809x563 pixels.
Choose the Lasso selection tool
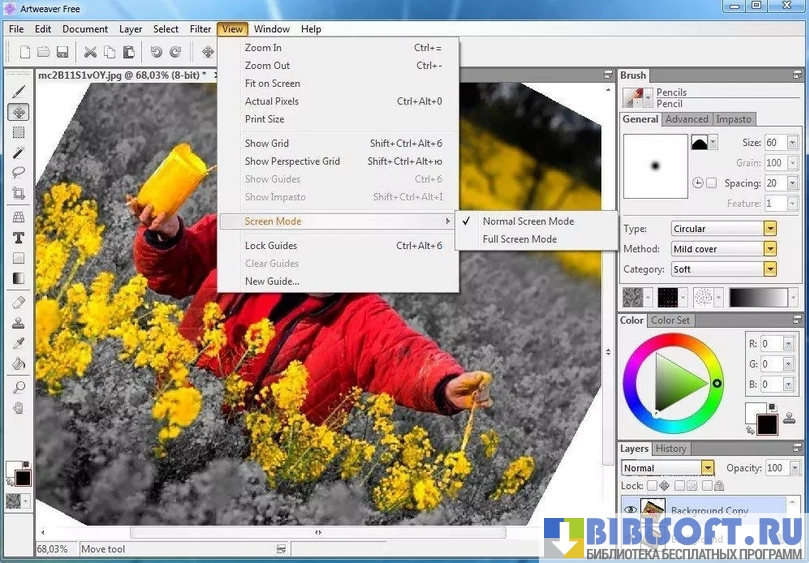point(18,172)
